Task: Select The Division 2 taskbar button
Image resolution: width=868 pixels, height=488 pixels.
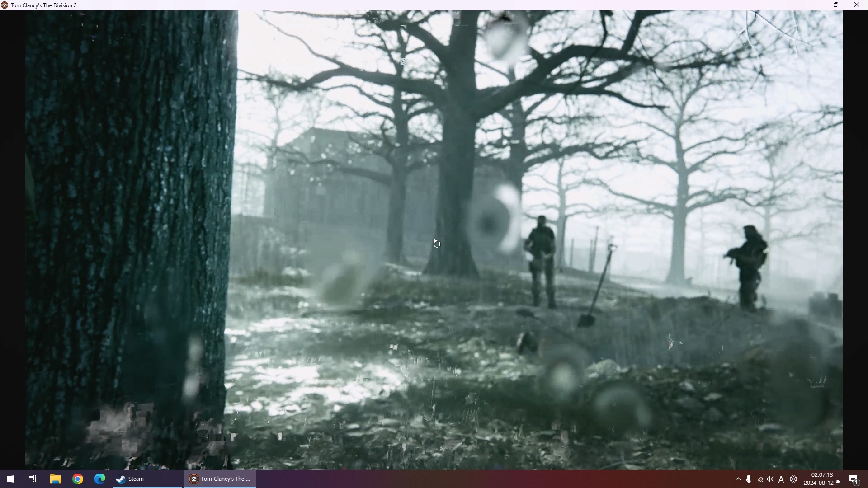Action: pos(220,479)
